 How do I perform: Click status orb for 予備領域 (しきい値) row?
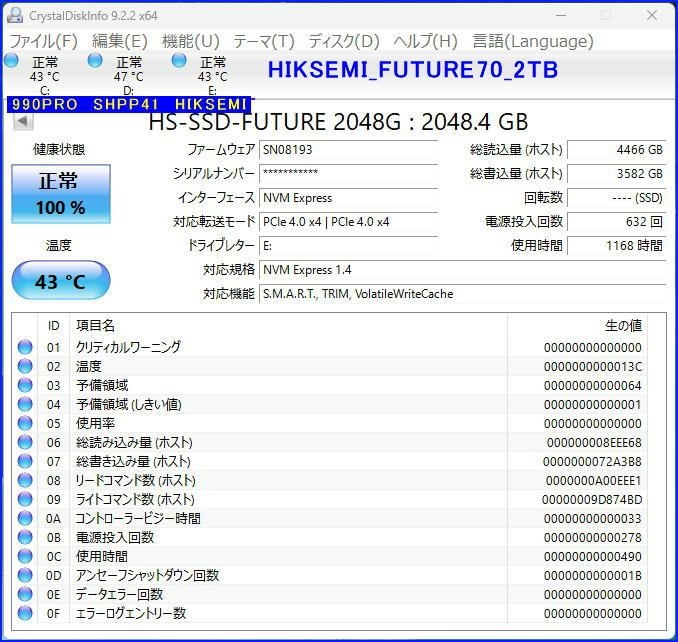pyautogui.click(x=25, y=404)
